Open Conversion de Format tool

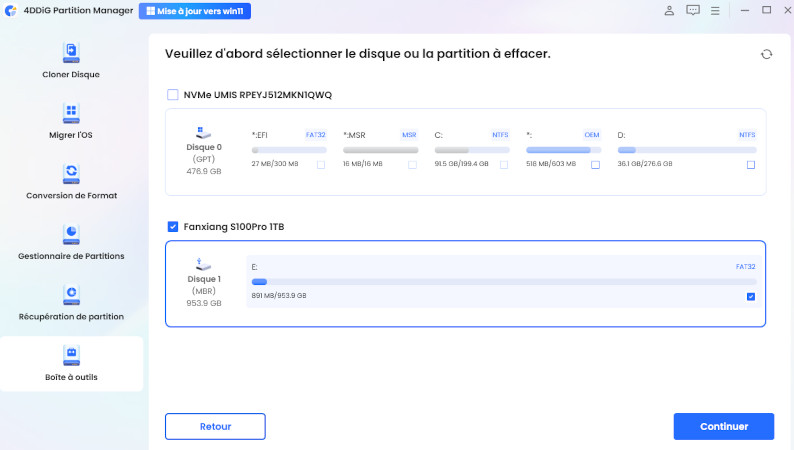71,182
